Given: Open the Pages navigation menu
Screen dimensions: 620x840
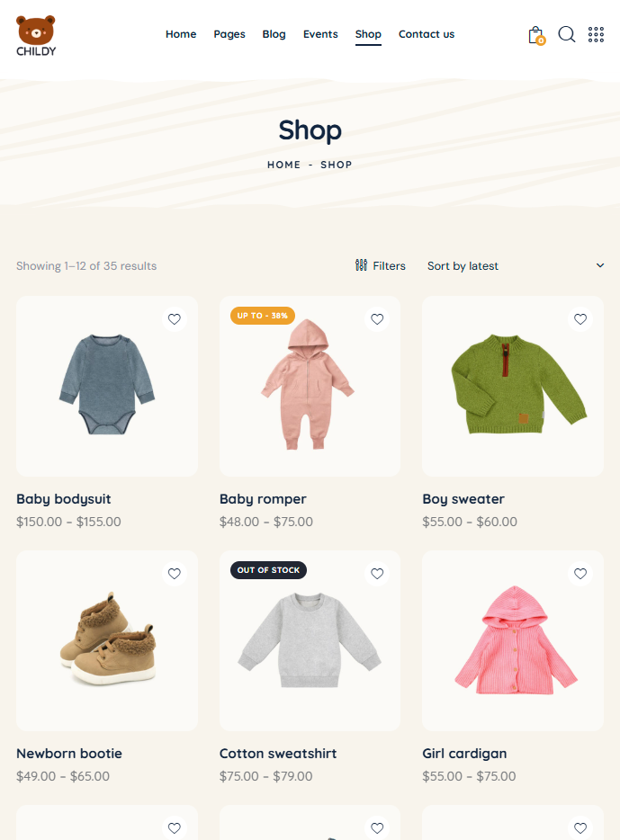Looking at the screenshot, I should 229,34.
